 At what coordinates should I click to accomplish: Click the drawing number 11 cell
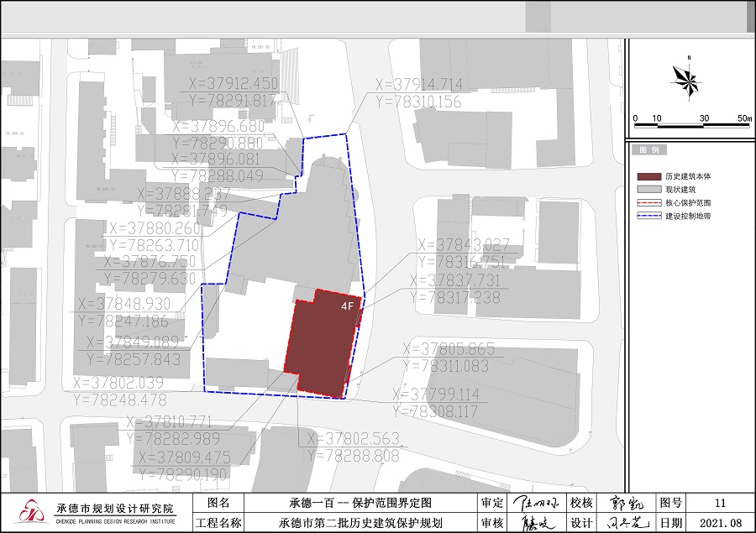(720, 503)
